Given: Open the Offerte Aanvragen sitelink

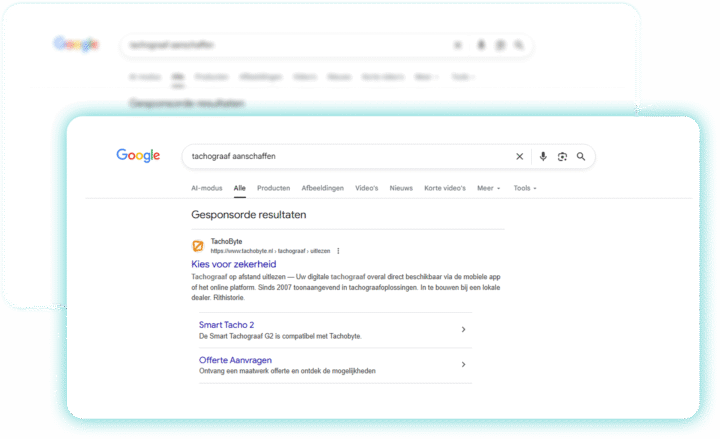Looking at the screenshot, I should (235, 360).
